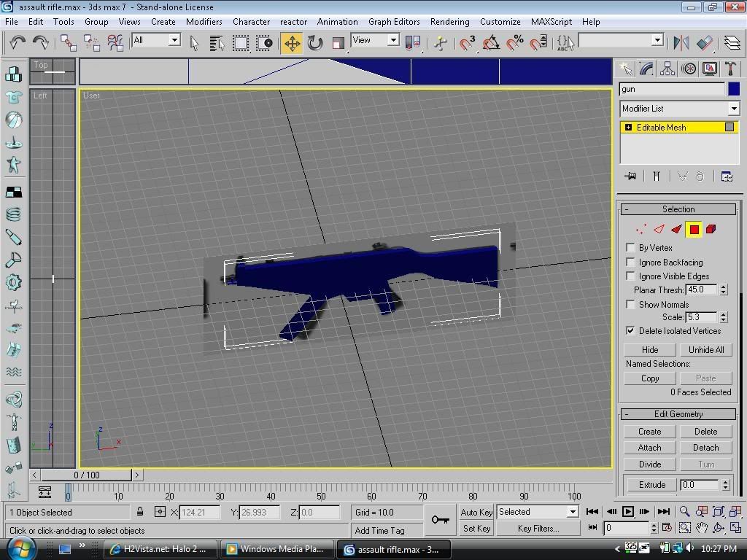Screen dimensions: 747x560
Task: Click the Select and Move tool
Action: tap(292, 43)
